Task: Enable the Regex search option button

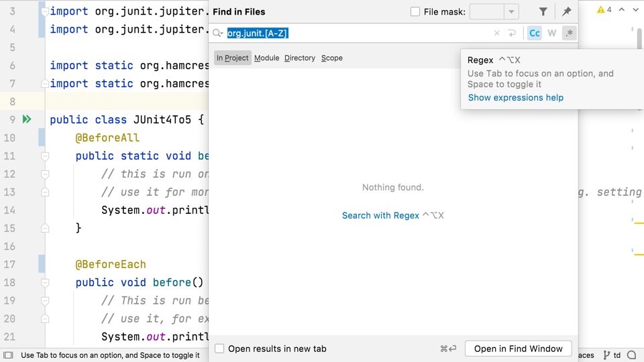Action: tap(569, 33)
